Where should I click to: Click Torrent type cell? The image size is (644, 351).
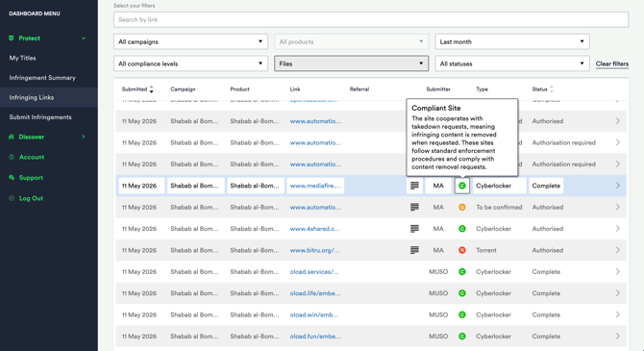(485, 250)
